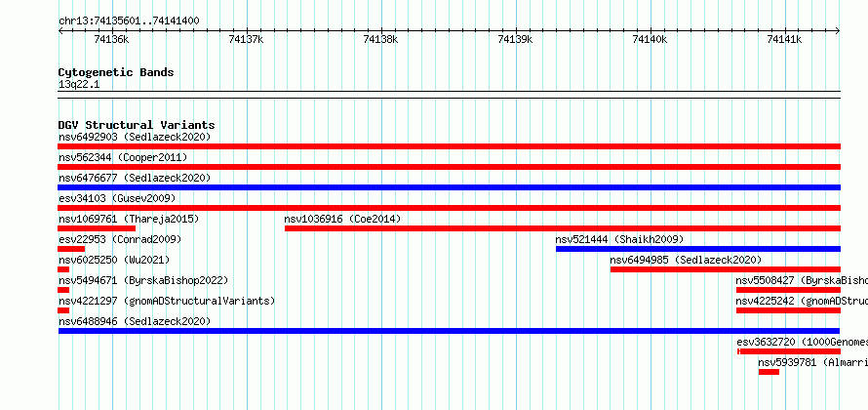Click the esv22953 (Conrad2009) label
Screen dimensions: 868x410
tap(120, 239)
